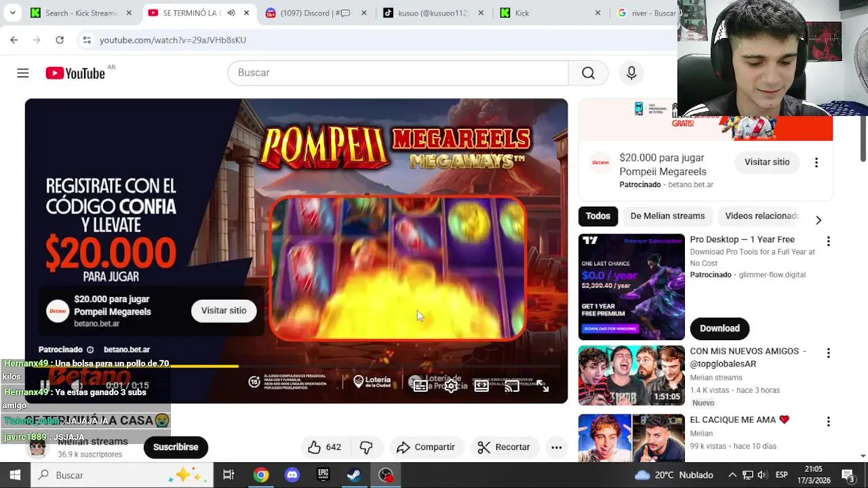This screenshot has height=488, width=868.
Task: Toggle subtitles on the video player
Action: [x=420, y=386]
